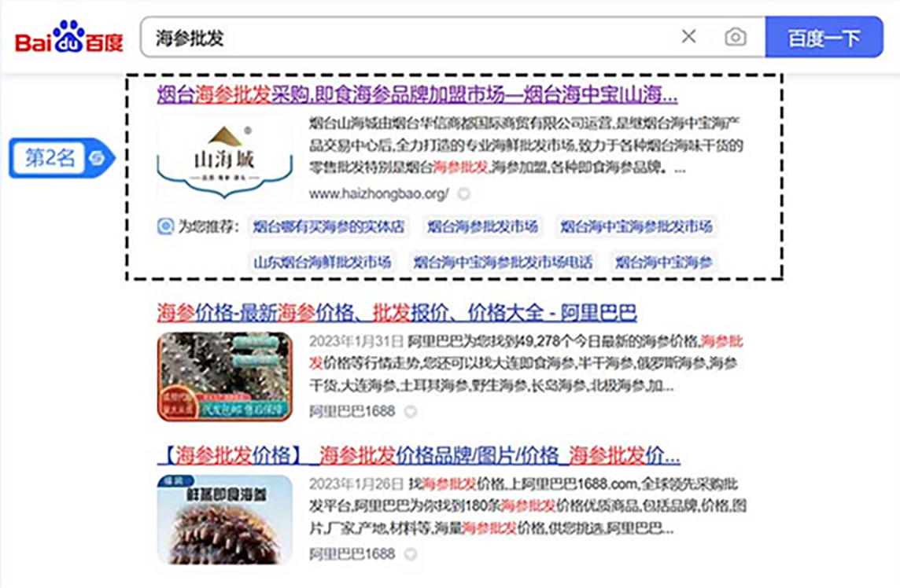Clear search text with the X icon

click(688, 37)
